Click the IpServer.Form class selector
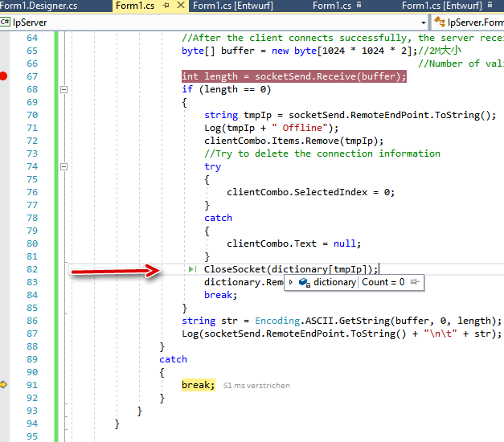The image size is (504, 442). click(469, 23)
